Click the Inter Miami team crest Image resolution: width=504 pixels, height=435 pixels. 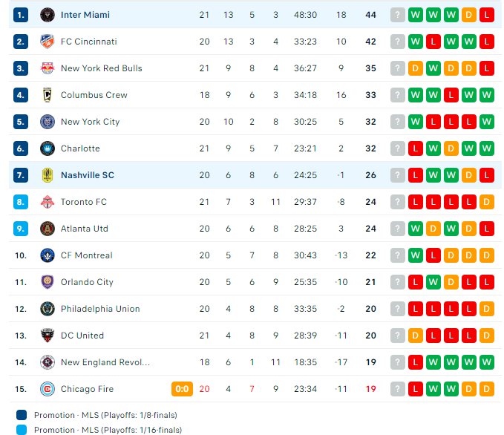tap(47, 15)
